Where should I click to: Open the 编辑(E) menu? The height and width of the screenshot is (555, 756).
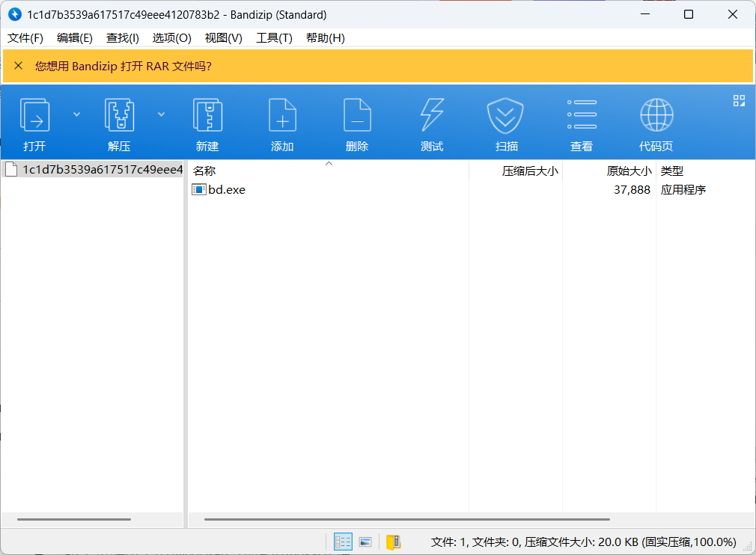point(75,38)
